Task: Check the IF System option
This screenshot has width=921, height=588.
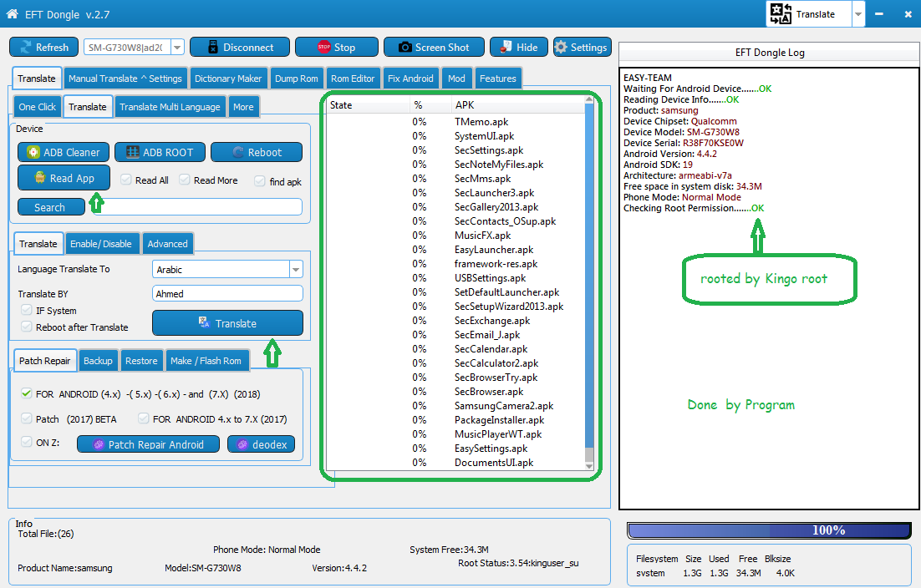Action: point(27,310)
